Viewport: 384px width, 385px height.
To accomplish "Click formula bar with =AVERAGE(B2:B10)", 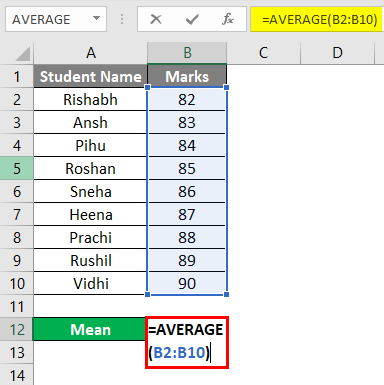I will pos(316,19).
